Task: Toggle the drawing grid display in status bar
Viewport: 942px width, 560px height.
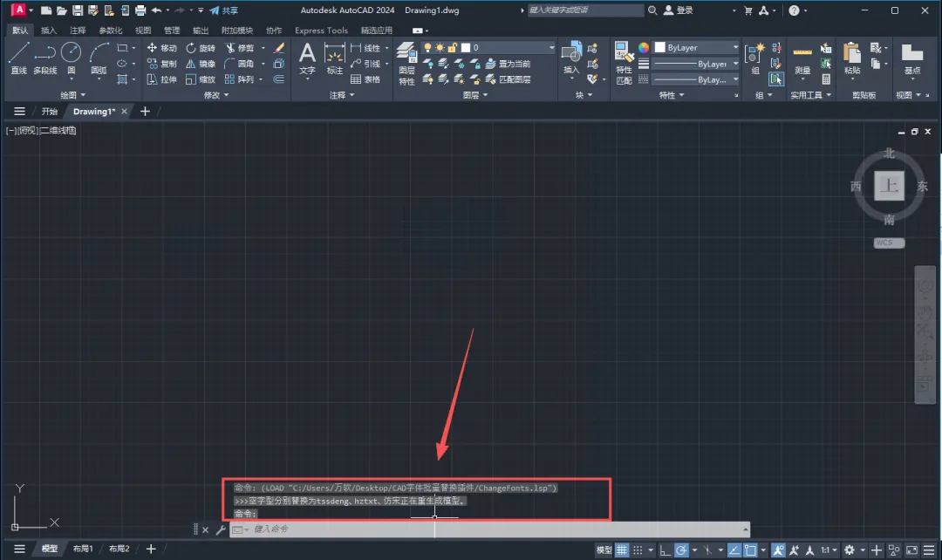Action: coord(622,550)
